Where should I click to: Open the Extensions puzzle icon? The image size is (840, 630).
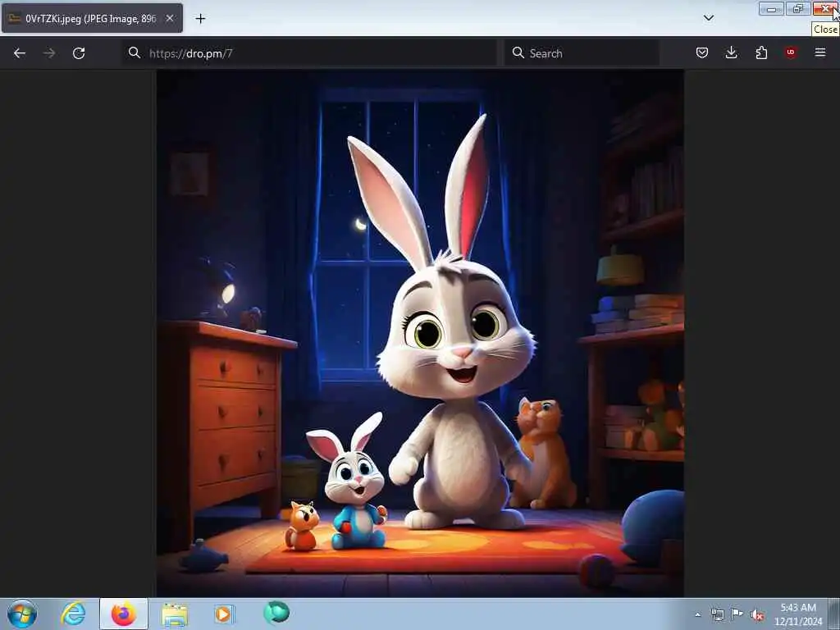(x=761, y=52)
